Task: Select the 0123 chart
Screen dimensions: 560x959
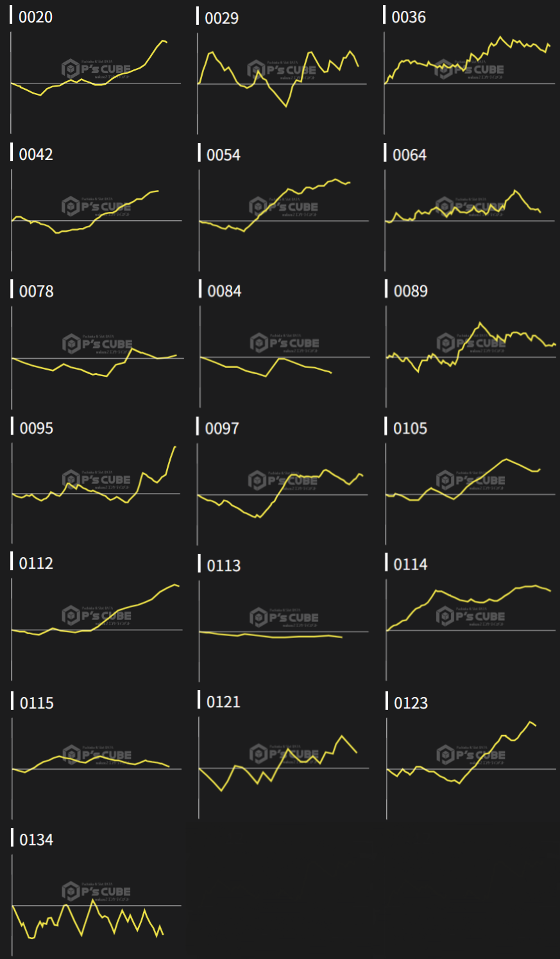Action: tap(470, 767)
